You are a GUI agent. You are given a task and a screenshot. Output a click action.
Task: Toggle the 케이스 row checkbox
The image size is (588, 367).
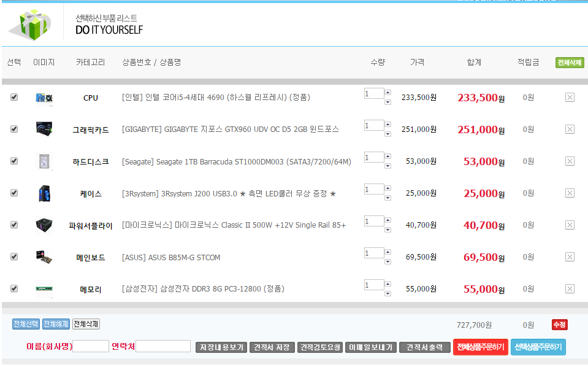(14, 193)
